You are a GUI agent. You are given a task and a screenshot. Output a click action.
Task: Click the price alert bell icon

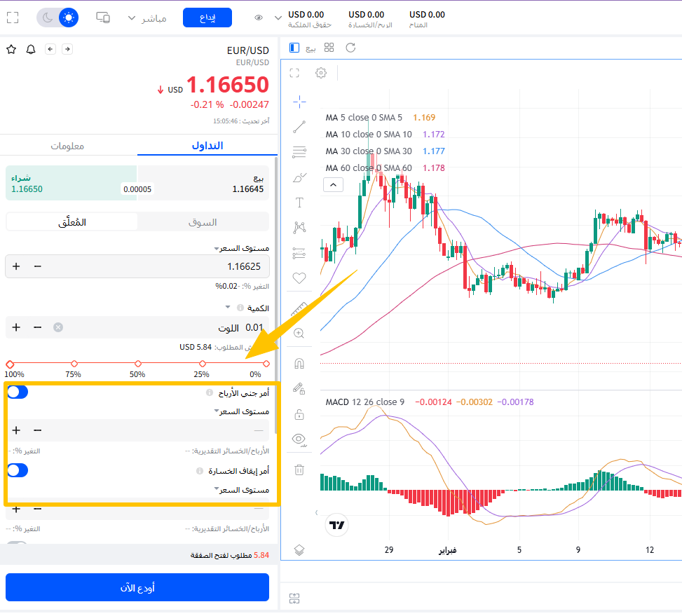[30, 49]
